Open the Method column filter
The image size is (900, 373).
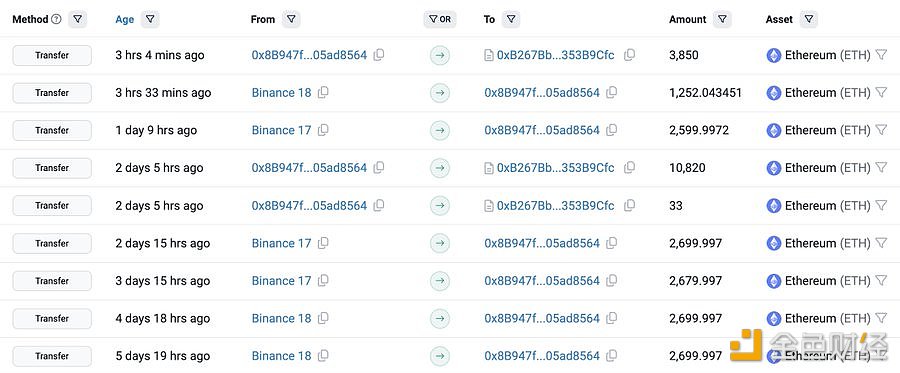tap(77, 19)
